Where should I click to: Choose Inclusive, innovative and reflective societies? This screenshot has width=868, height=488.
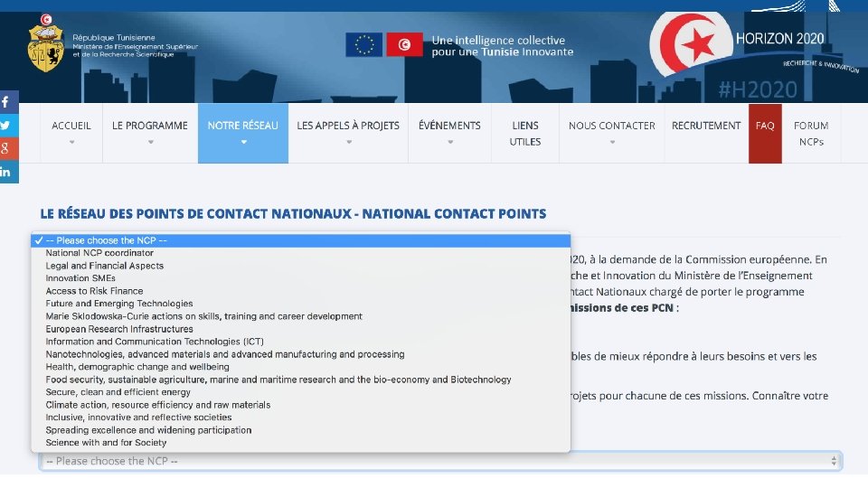pos(300,418)
